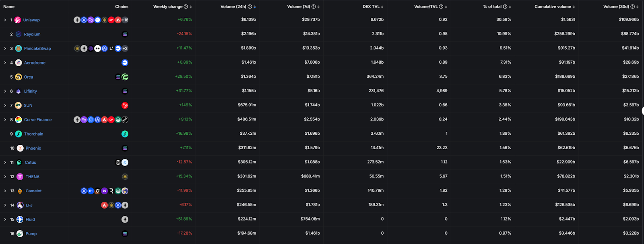This screenshot has height=244, width=644.
Task: Click the +16 chains badge for Uniswap
Action: coord(125,20)
